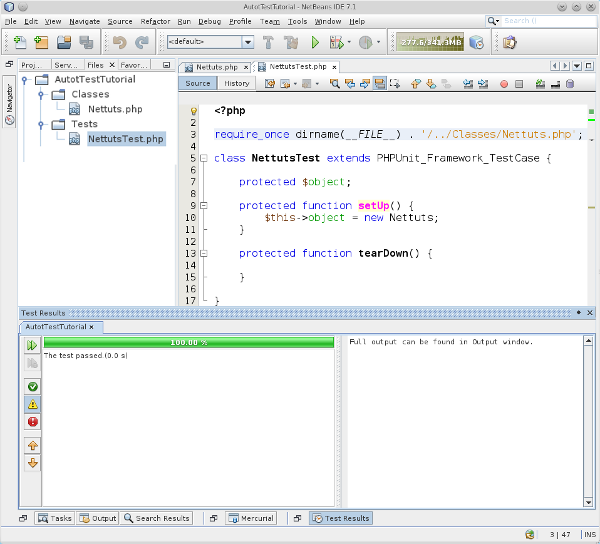Click the Build Project hammer icon

pos(268,42)
